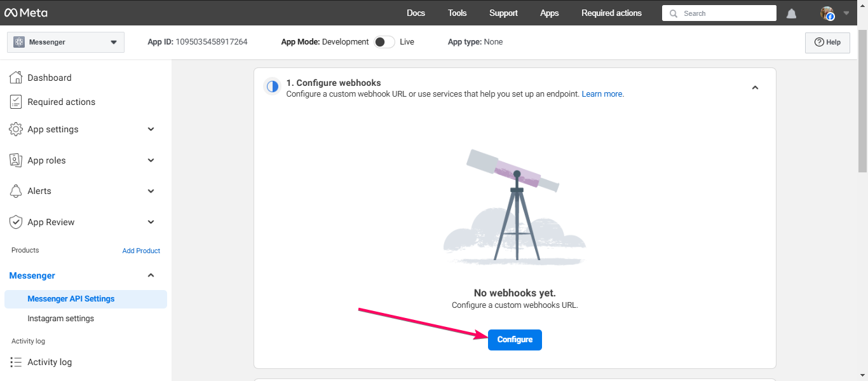Open the Docs menu
The width and height of the screenshot is (868, 381).
[416, 13]
